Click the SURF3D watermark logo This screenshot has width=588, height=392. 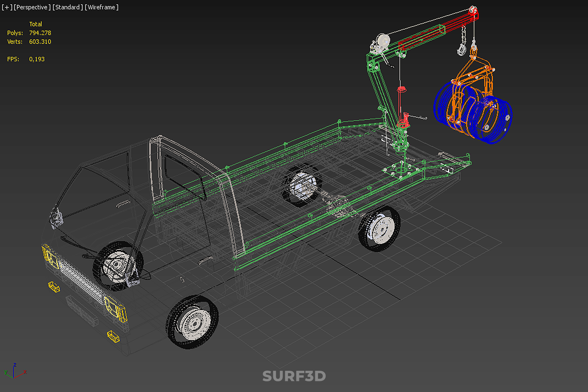coord(294,376)
